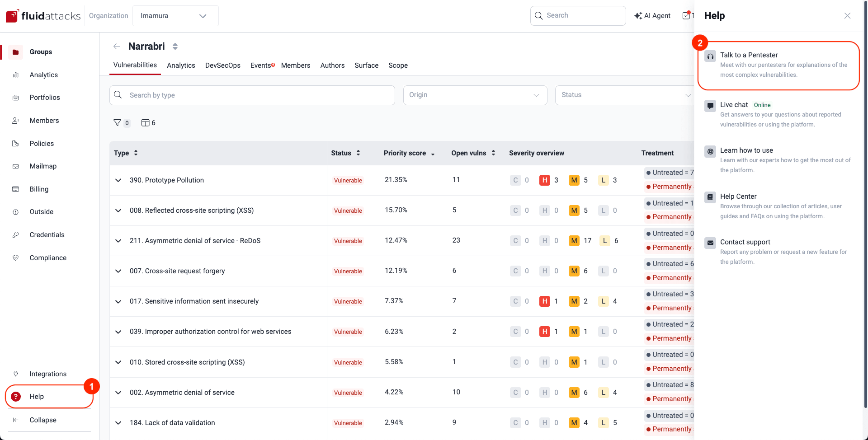Screen dimensions: 868x440
Task: Open 184. Lack of data validation link
Action: 172,423
